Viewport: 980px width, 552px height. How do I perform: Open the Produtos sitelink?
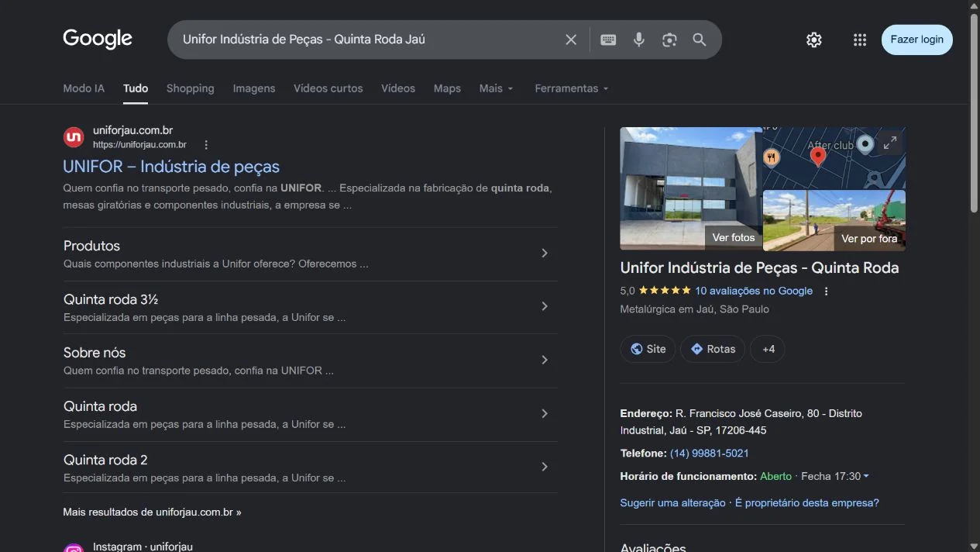[x=92, y=246]
